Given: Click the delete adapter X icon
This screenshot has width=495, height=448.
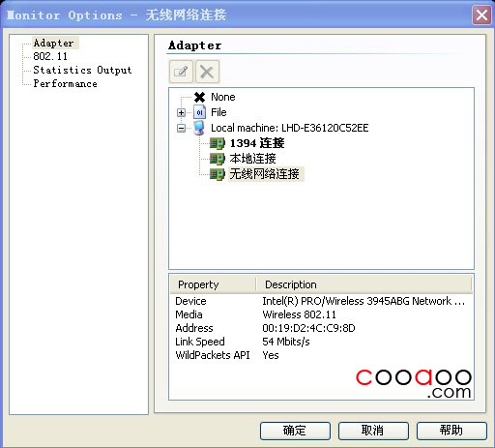Looking at the screenshot, I should (207, 72).
